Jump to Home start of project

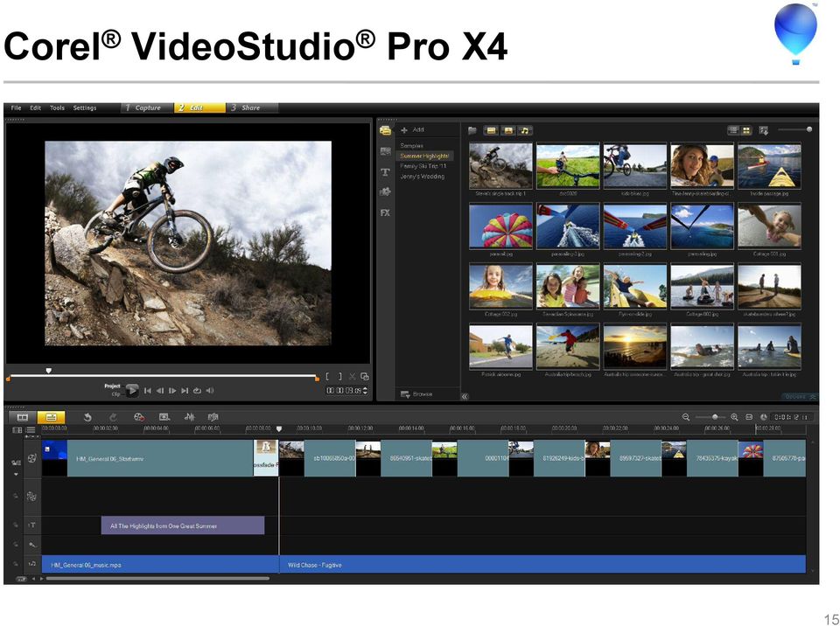tap(147, 391)
